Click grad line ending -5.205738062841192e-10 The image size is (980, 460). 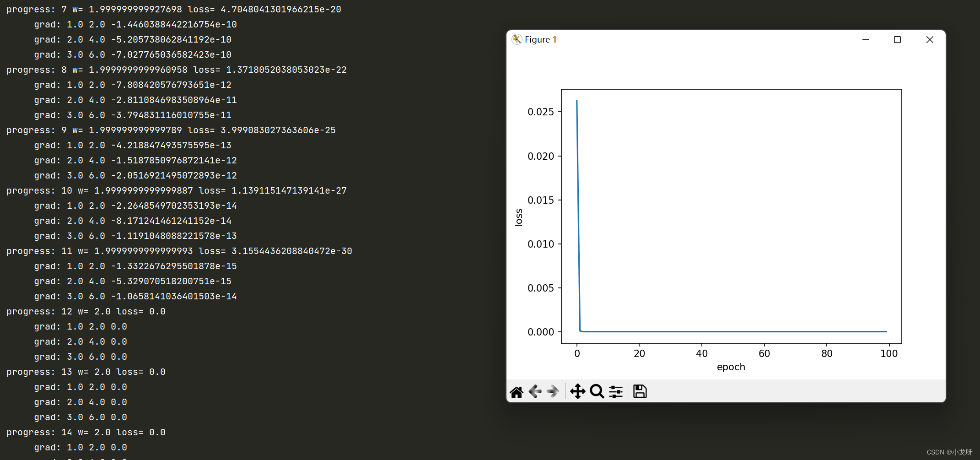pyautogui.click(x=133, y=39)
